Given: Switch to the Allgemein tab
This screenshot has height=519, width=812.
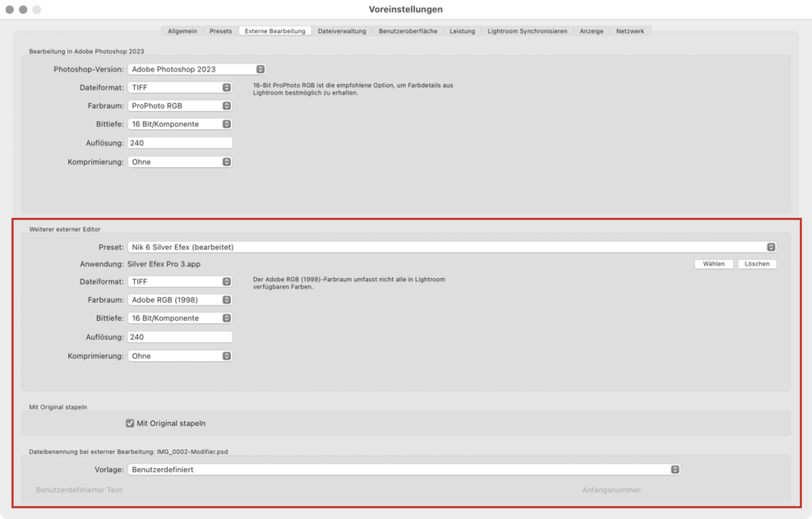Looking at the screenshot, I should pyautogui.click(x=182, y=31).
